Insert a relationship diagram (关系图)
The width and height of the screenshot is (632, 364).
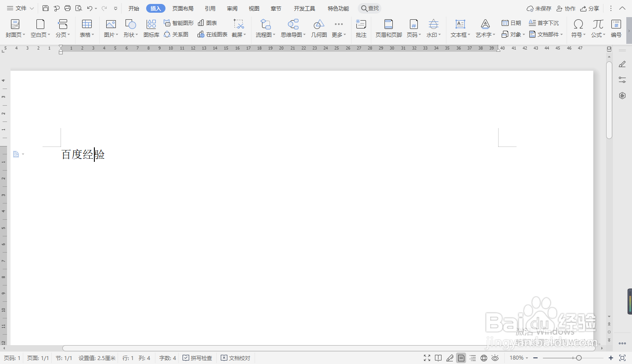tap(176, 34)
